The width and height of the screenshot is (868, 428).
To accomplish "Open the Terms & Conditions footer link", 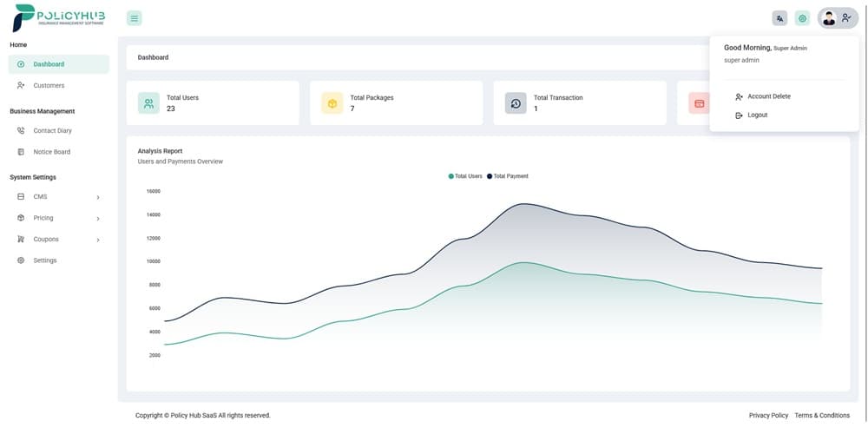I will 821,416.
